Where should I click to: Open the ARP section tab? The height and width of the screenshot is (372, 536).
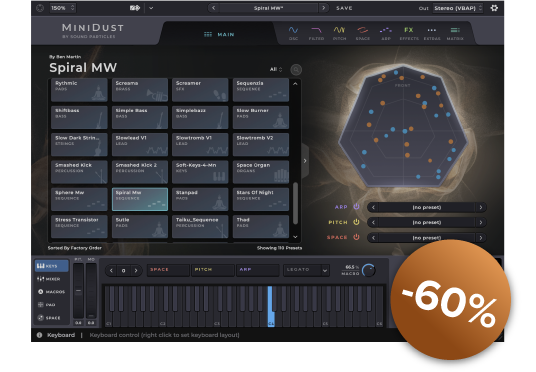pos(386,34)
